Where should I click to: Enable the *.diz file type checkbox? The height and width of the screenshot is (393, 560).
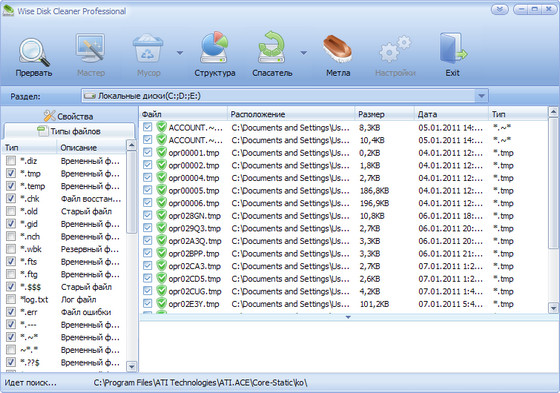pyautogui.click(x=11, y=161)
